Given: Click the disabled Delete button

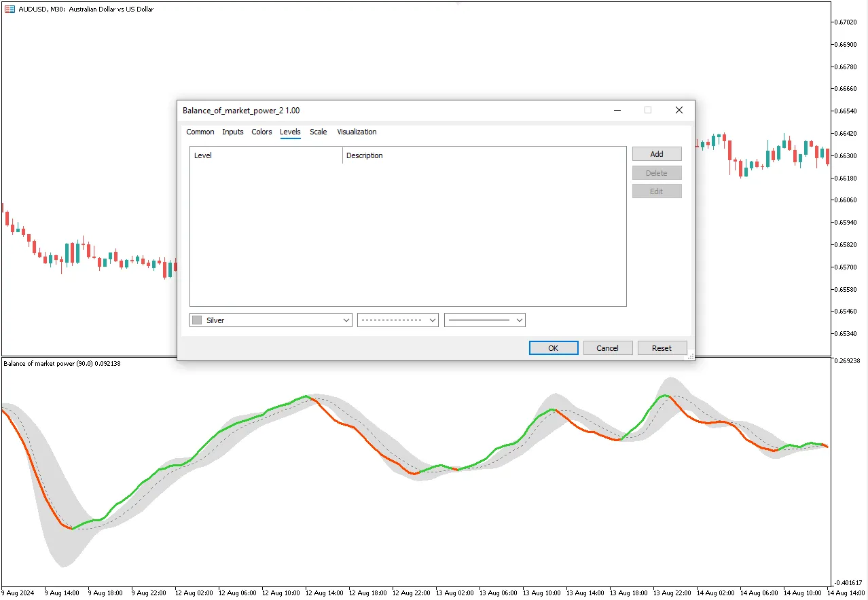Looking at the screenshot, I should tap(657, 173).
